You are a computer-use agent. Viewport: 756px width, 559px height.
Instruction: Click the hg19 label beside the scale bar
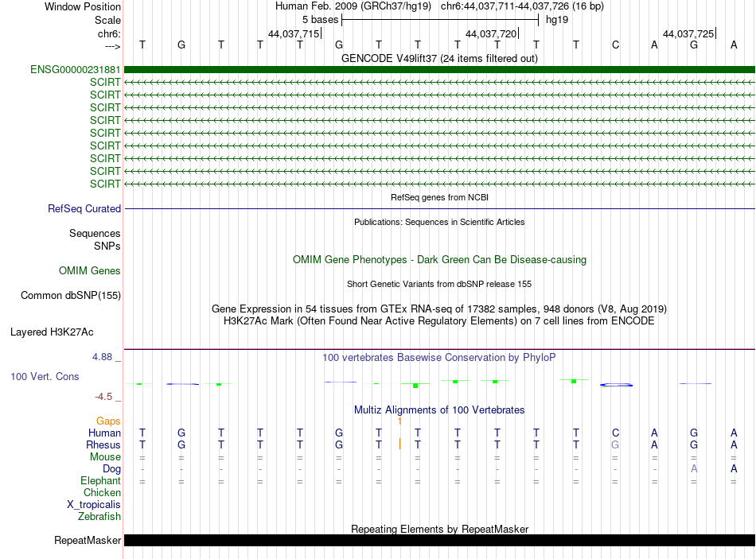[x=557, y=20]
